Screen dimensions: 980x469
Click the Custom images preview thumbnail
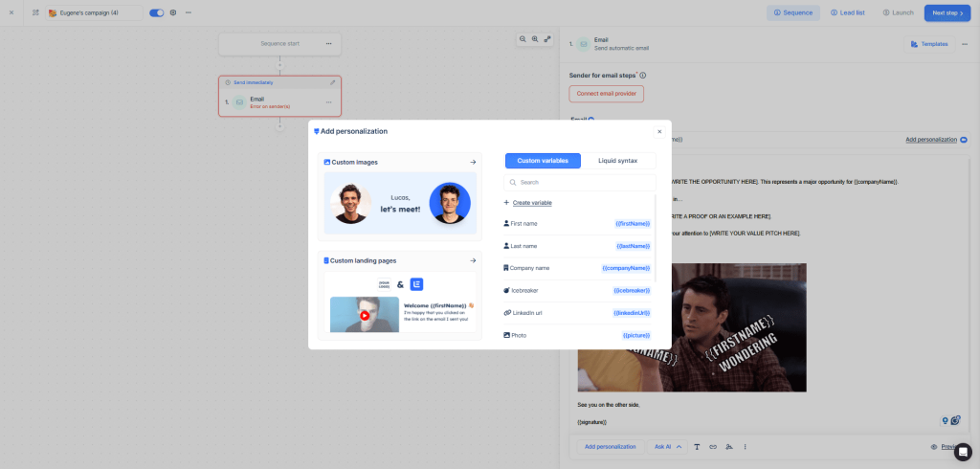400,203
